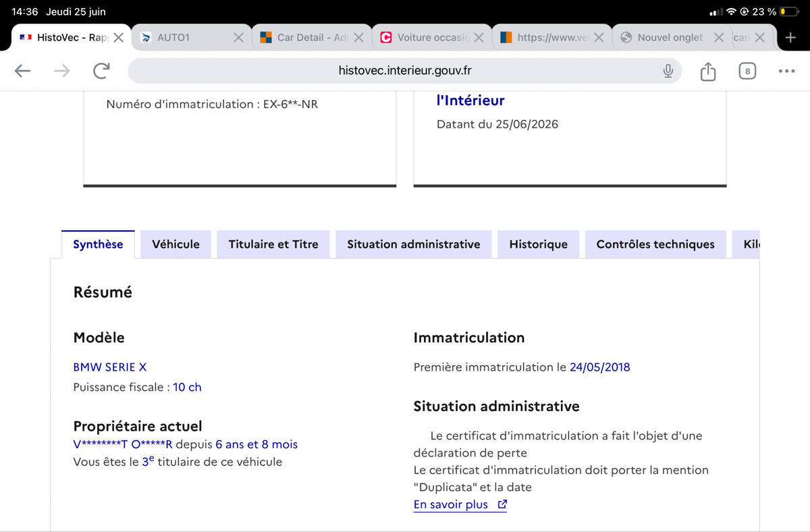Tap the battery indicator in status bar

tap(788, 12)
